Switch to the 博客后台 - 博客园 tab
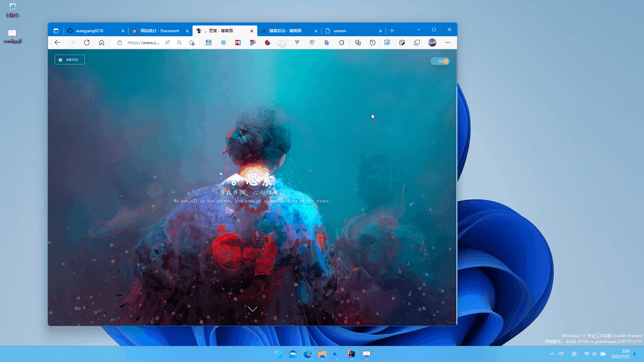644x362 pixels. (x=289, y=31)
